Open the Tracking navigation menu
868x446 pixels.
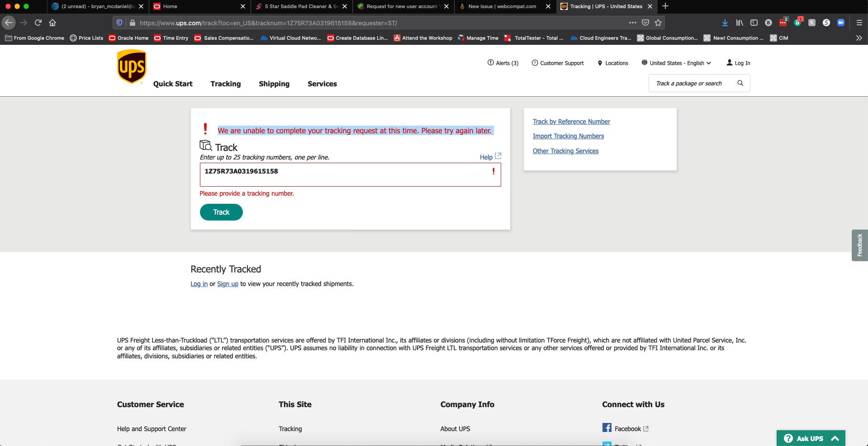226,84
